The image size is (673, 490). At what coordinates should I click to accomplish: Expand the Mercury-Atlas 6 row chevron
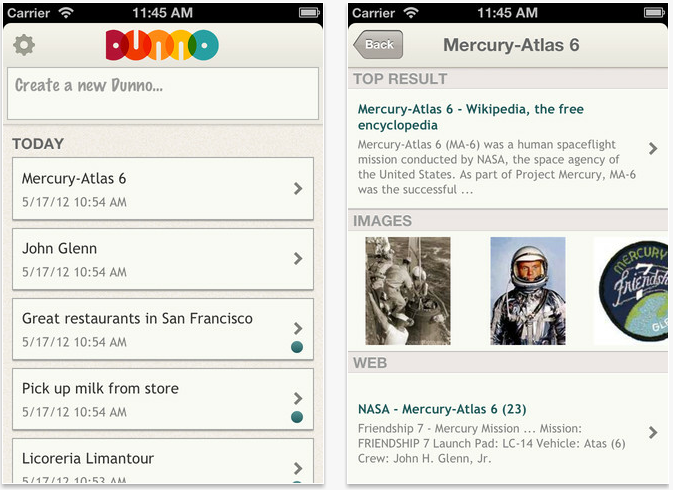298,188
